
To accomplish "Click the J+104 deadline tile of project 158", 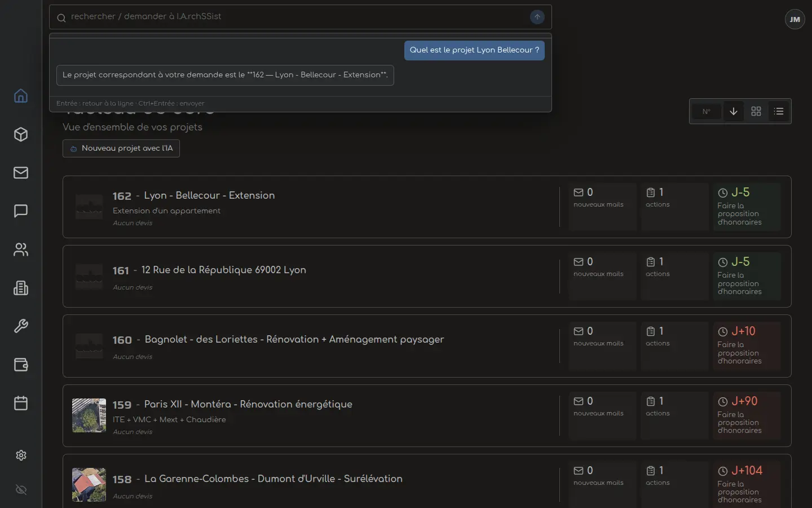I will (747, 484).
